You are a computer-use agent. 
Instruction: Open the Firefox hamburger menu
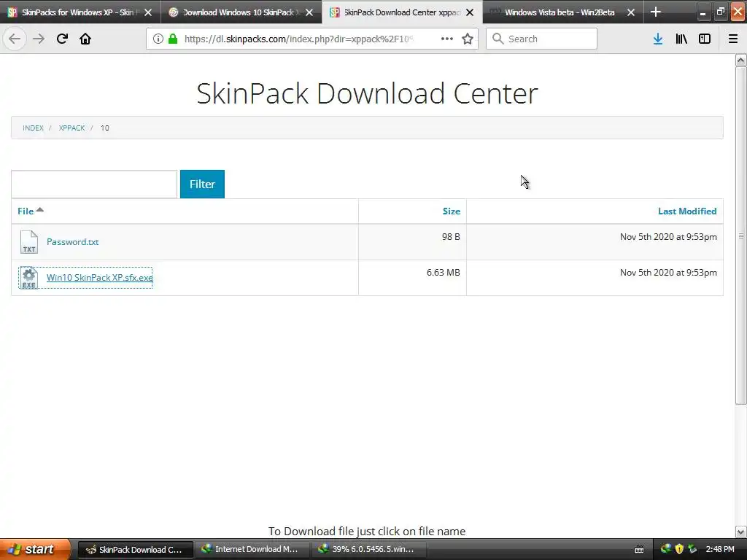click(x=733, y=39)
